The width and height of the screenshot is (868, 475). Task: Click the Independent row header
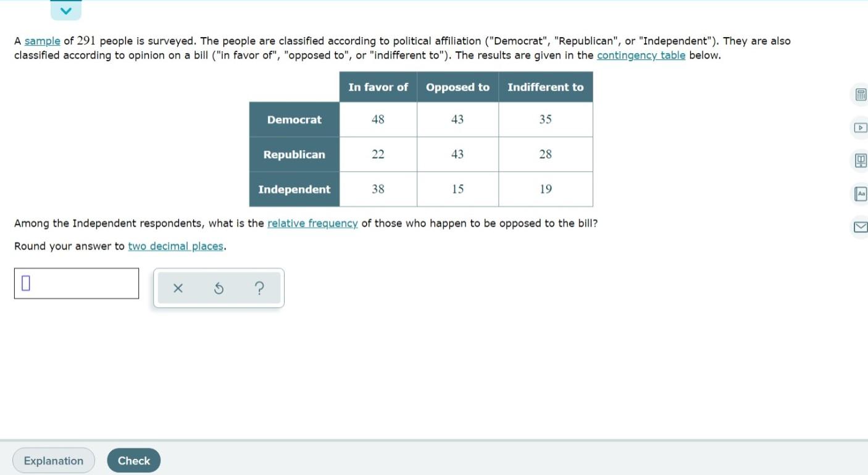(x=294, y=189)
